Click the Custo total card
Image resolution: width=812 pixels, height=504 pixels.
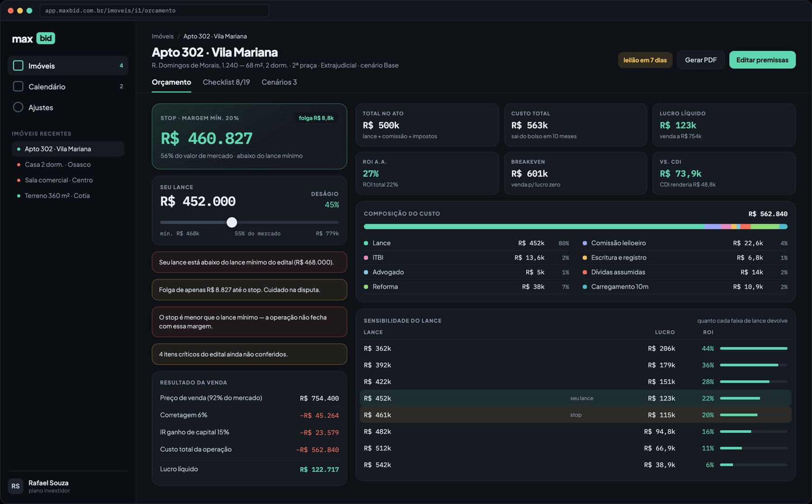575,125
